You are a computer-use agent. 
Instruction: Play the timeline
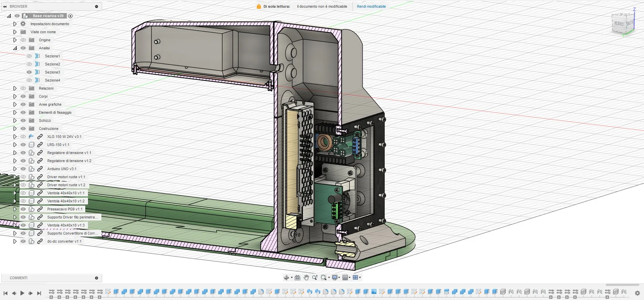tap(22, 293)
